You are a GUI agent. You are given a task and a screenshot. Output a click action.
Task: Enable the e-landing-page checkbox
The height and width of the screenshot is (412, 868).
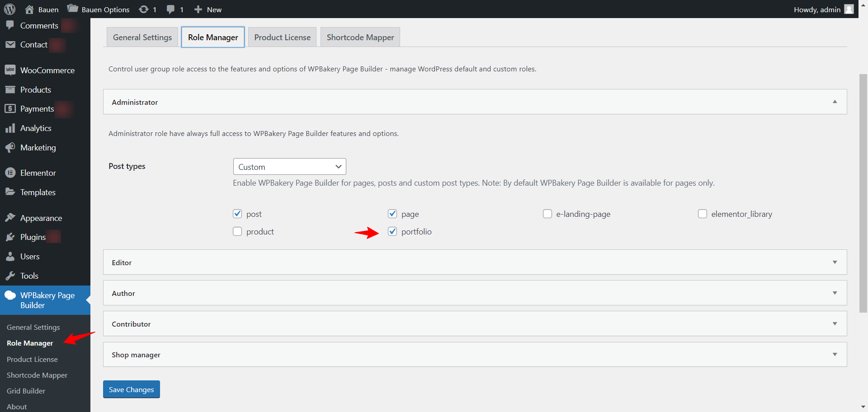tap(547, 214)
